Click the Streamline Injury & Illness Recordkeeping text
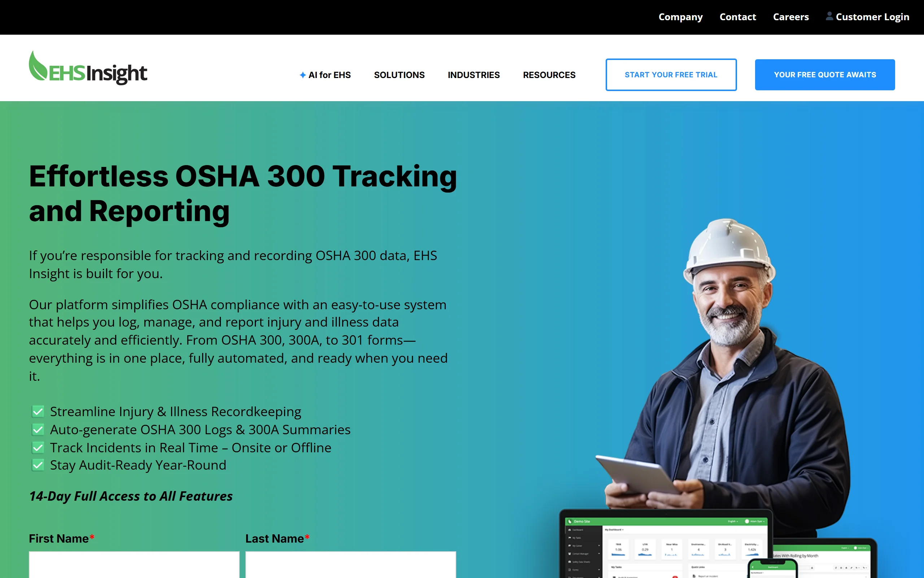The image size is (924, 578). pos(176,412)
